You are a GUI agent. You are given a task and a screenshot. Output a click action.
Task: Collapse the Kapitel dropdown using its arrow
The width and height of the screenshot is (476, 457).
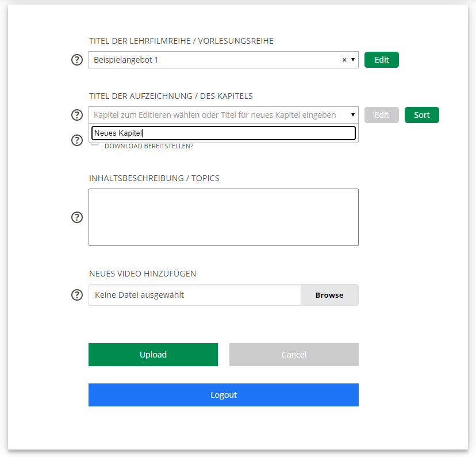click(x=352, y=115)
